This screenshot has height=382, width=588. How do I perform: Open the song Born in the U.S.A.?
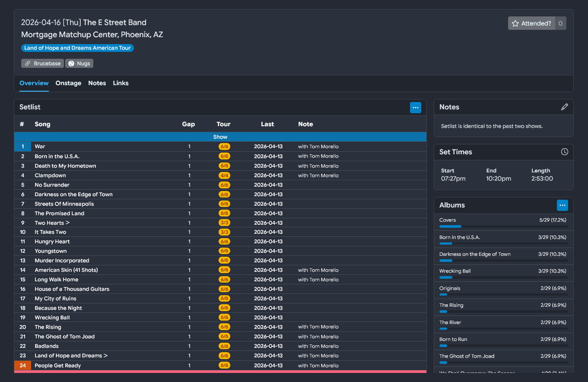(x=57, y=156)
